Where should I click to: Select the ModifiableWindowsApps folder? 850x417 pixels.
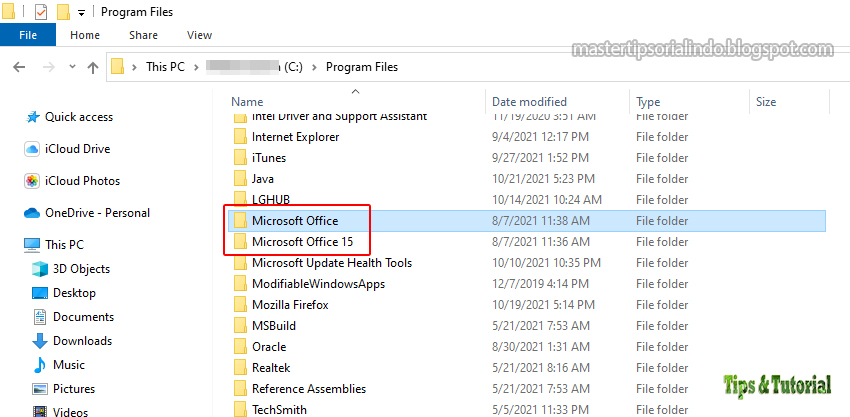click(x=319, y=284)
